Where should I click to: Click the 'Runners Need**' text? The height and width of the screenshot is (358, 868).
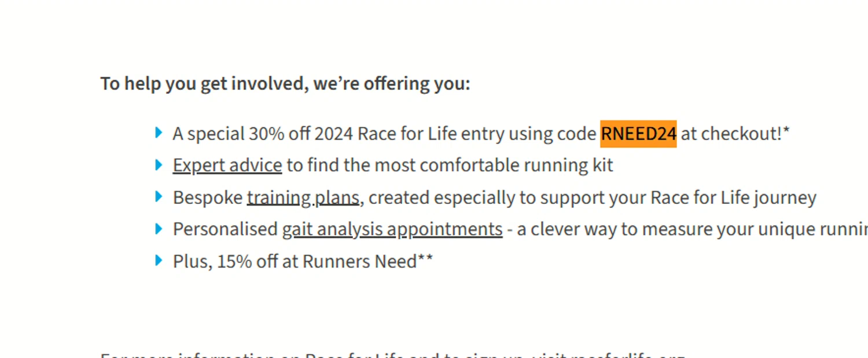coord(367,261)
